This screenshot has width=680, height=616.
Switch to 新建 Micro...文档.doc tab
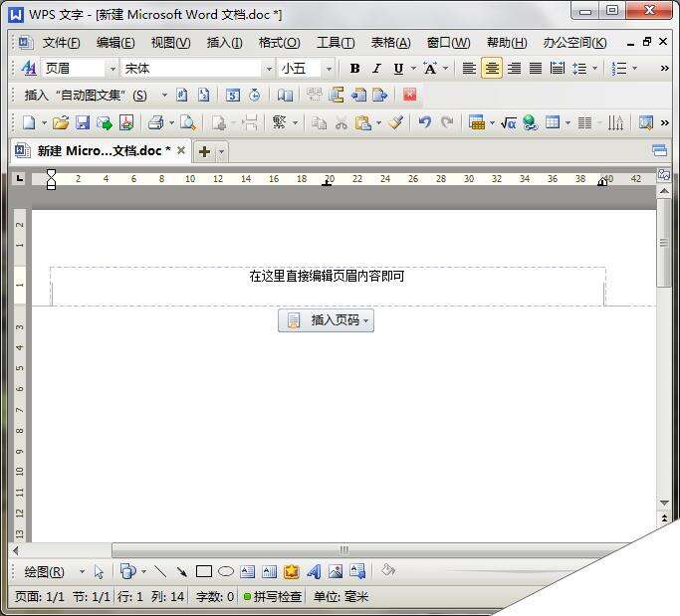click(100, 151)
